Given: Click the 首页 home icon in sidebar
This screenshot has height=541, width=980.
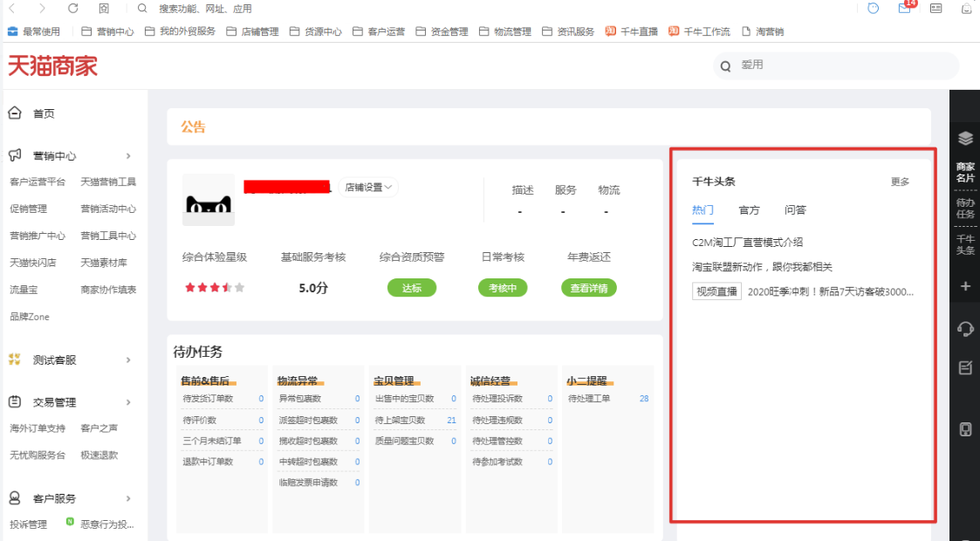Looking at the screenshot, I should pyautogui.click(x=14, y=113).
